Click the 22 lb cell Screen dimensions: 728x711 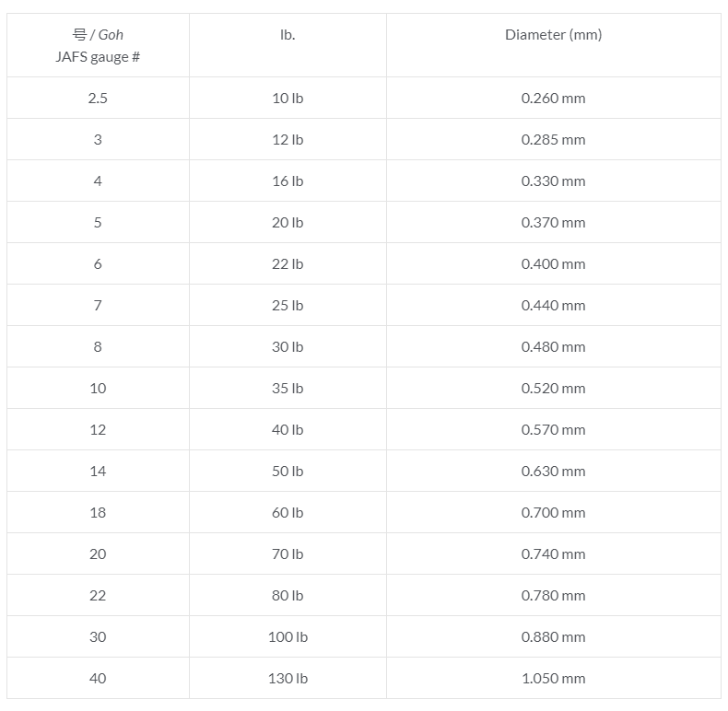click(288, 264)
